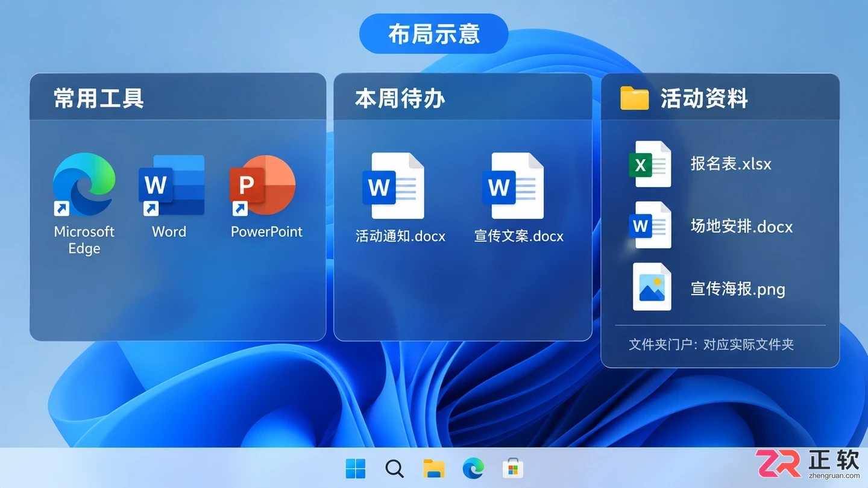Click the 宣传文案.docx file name
This screenshot has height=488, width=868.
pos(519,236)
